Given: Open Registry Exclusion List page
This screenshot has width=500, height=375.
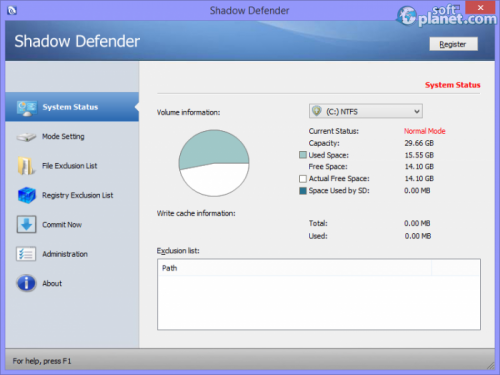Looking at the screenshot, I should pos(72,195).
